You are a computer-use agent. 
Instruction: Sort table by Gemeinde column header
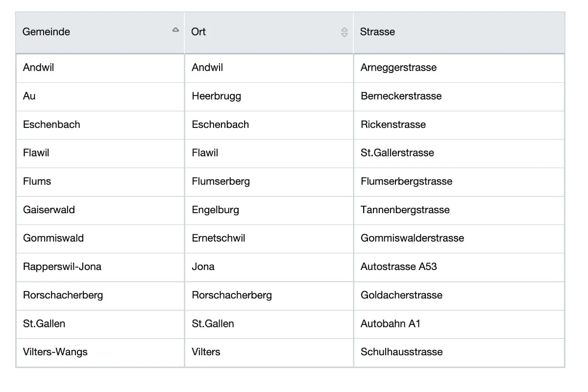coord(100,32)
